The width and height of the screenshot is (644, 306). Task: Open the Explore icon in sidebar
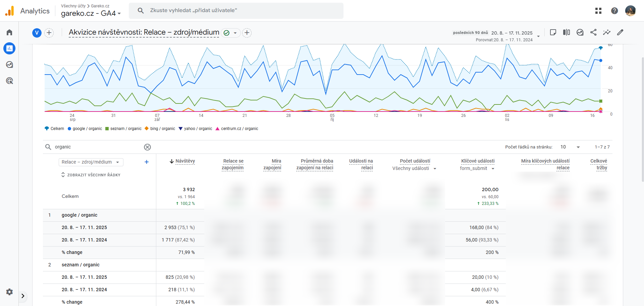coord(9,65)
